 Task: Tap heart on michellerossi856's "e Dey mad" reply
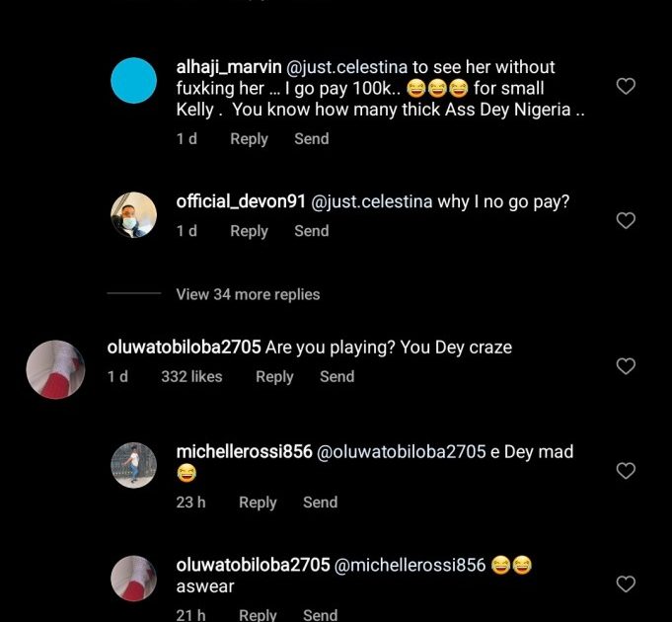pyautogui.click(x=625, y=471)
